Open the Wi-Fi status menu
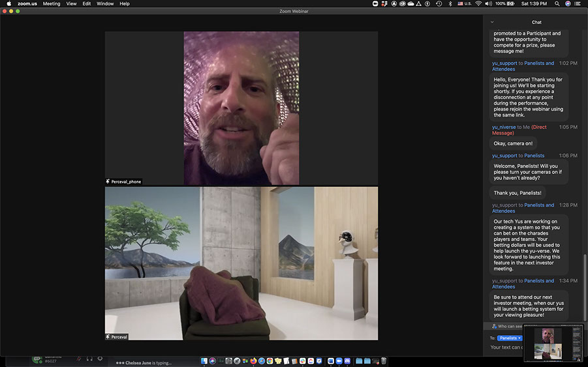Screen dimensions: 588x367 tap(478, 4)
